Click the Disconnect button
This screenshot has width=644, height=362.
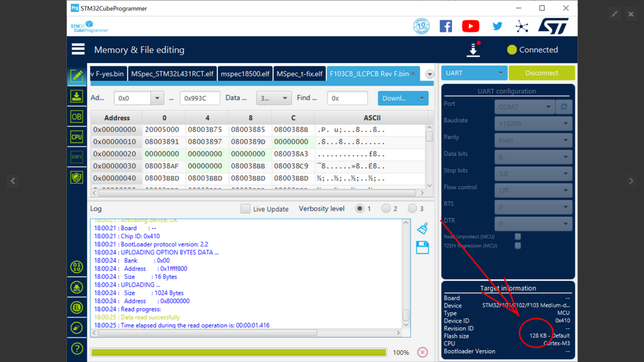542,73
